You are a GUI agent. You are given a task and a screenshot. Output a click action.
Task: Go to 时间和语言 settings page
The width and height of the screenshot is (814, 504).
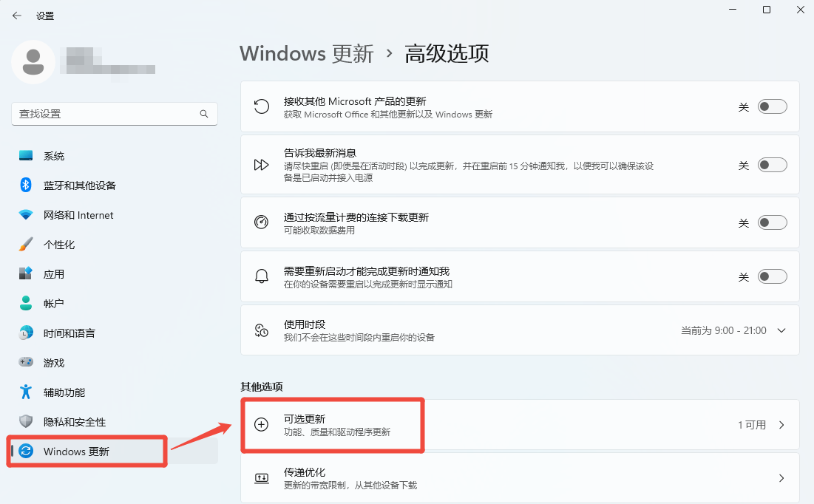point(69,333)
